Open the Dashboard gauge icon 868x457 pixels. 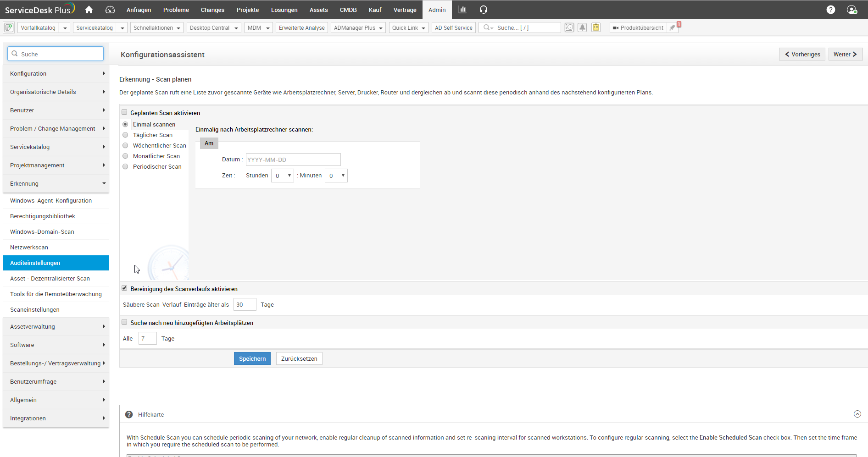pyautogui.click(x=110, y=10)
